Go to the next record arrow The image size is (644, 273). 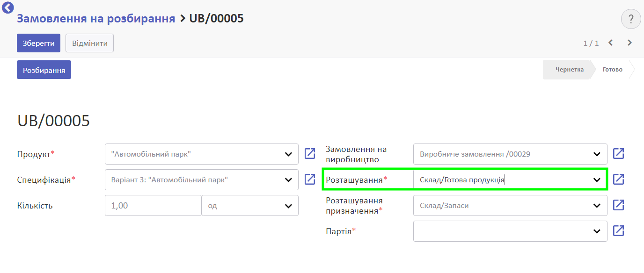(x=629, y=43)
